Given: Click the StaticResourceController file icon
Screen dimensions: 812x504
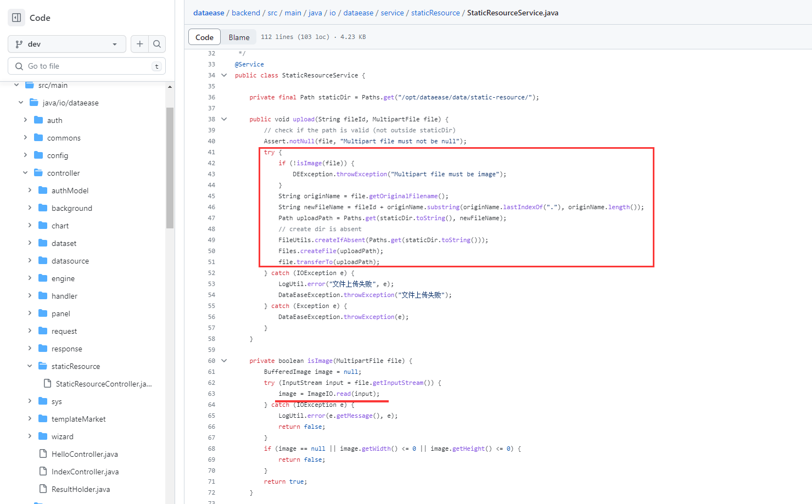Looking at the screenshot, I should pyautogui.click(x=47, y=384).
